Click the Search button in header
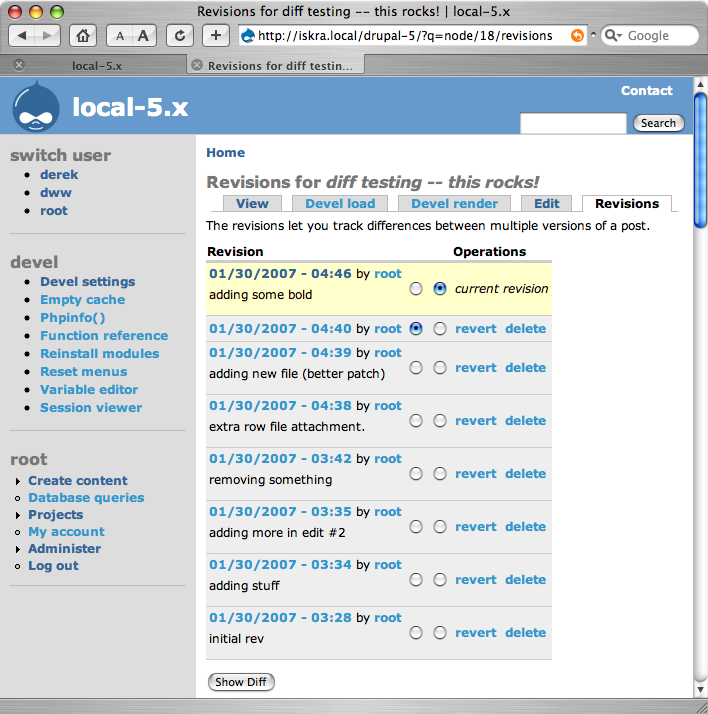708x714 pixels. tap(658, 123)
